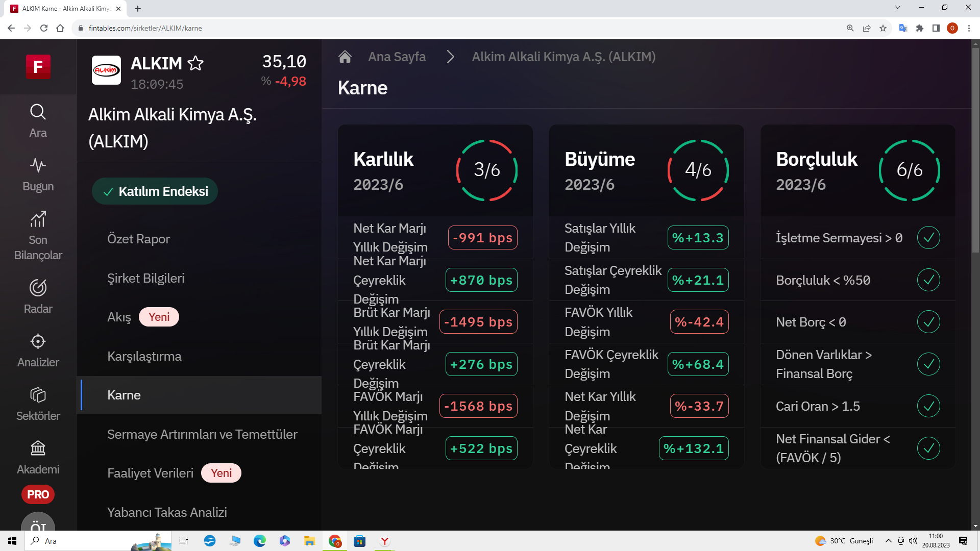Click the breadcrumb chevron after Ana Sayfa
The image size is (980, 551).
click(450, 57)
